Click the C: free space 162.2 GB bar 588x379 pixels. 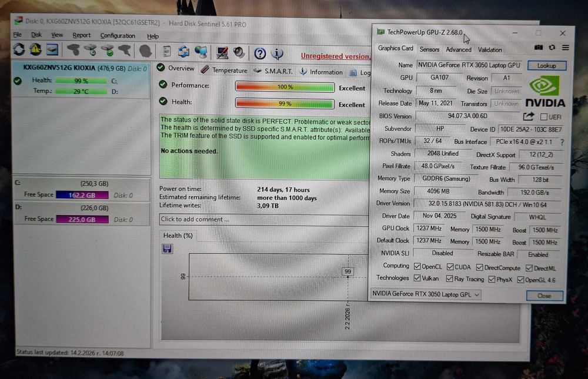point(82,195)
